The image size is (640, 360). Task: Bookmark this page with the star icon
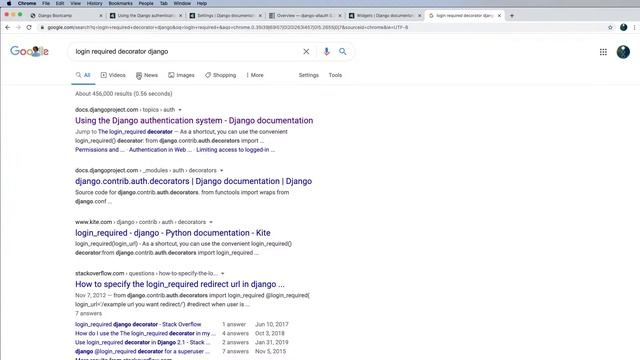tap(610, 27)
